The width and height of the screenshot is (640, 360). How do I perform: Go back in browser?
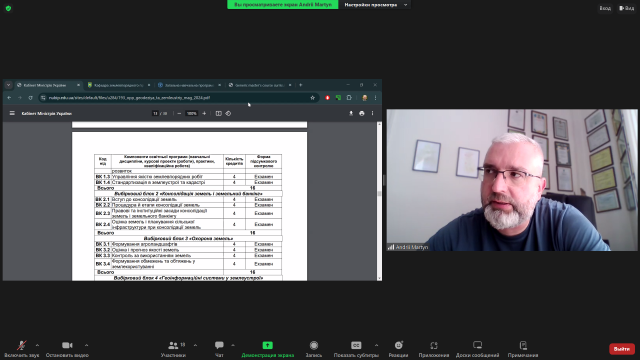pos(9,98)
